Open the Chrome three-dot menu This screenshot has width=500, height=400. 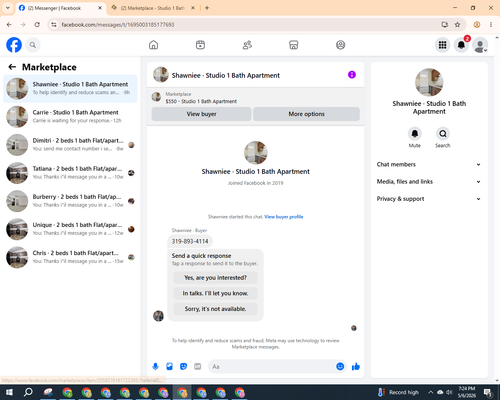pyautogui.click(x=491, y=25)
